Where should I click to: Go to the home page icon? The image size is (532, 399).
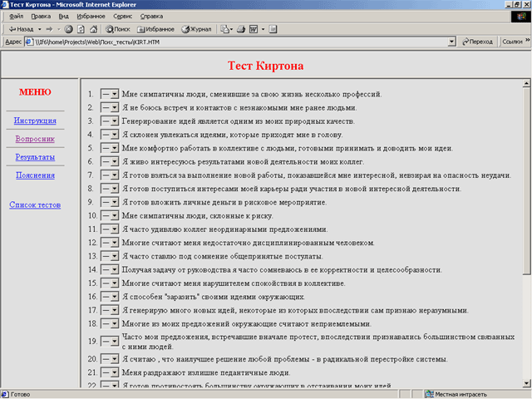[94, 29]
